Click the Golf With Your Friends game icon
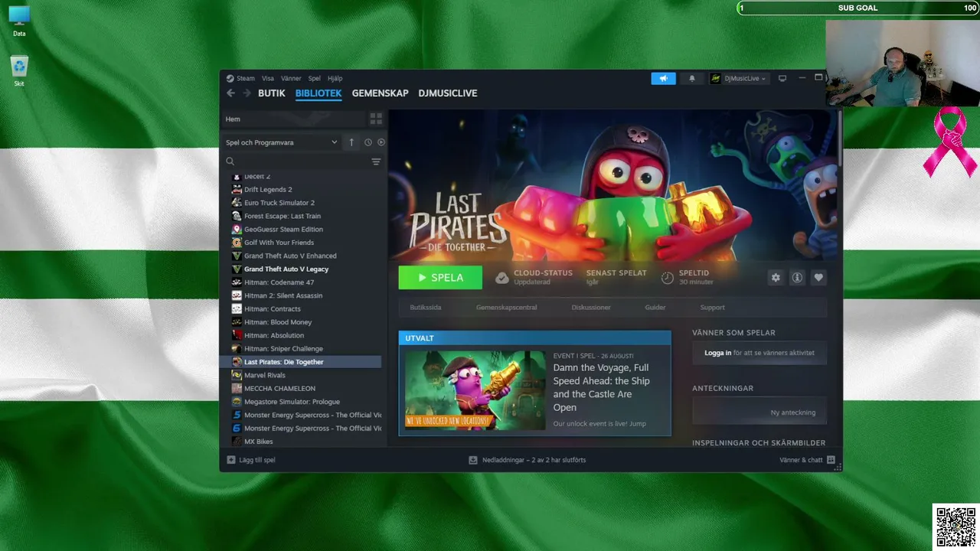980x551 pixels. [x=237, y=243]
